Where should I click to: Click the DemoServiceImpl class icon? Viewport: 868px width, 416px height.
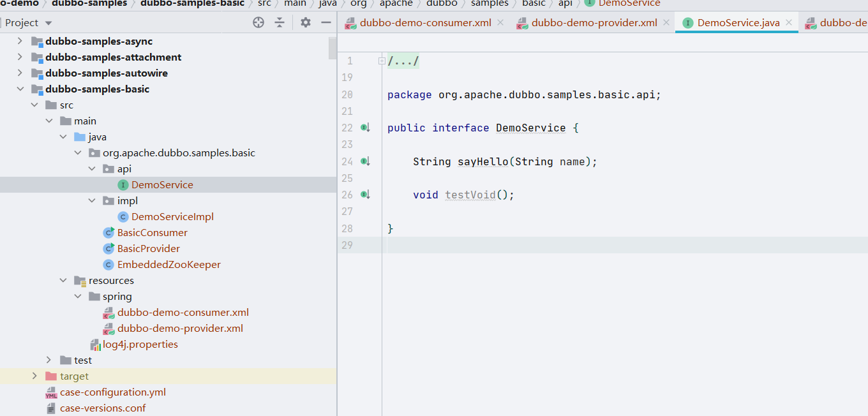(123, 216)
